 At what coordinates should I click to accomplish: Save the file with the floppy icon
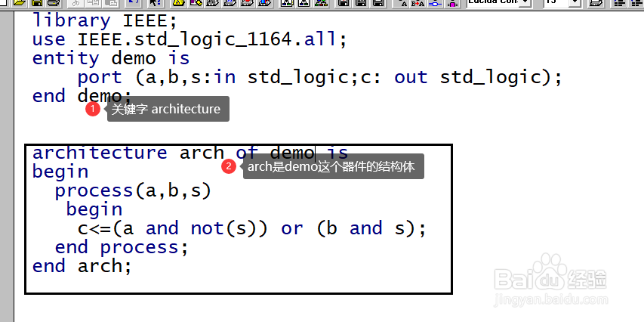[36, 3]
